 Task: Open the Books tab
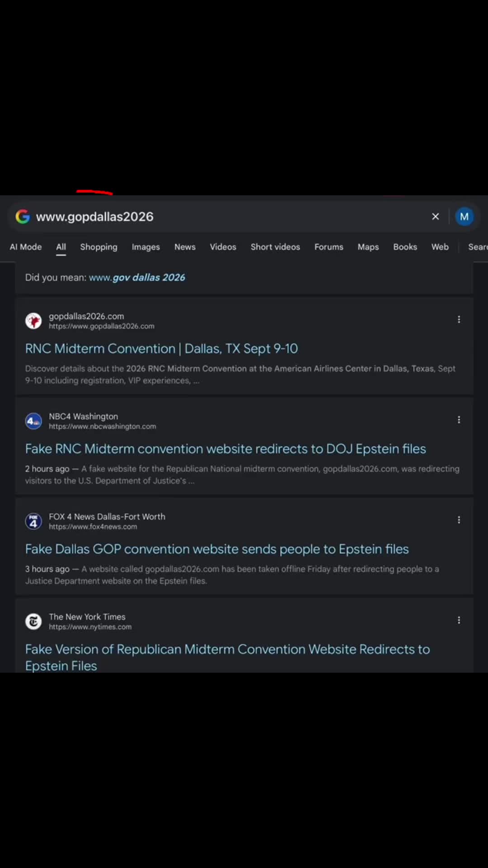[405, 247]
